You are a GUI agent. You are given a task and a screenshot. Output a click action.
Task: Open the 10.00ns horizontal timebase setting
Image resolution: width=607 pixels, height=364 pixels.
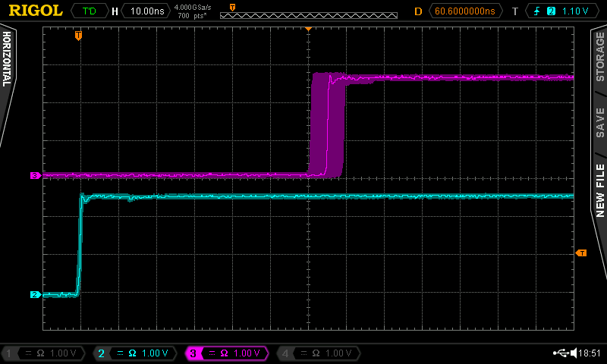click(x=147, y=11)
